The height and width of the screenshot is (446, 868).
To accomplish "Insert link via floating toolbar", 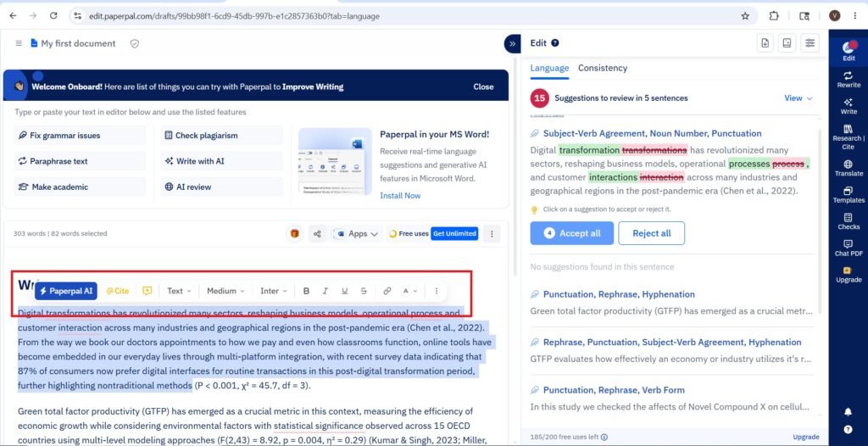I will point(387,291).
